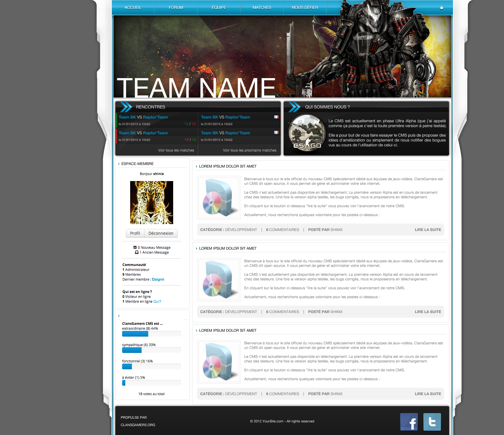Click the leopard avatar image
The height and width of the screenshot is (435, 504).
pos(152,203)
